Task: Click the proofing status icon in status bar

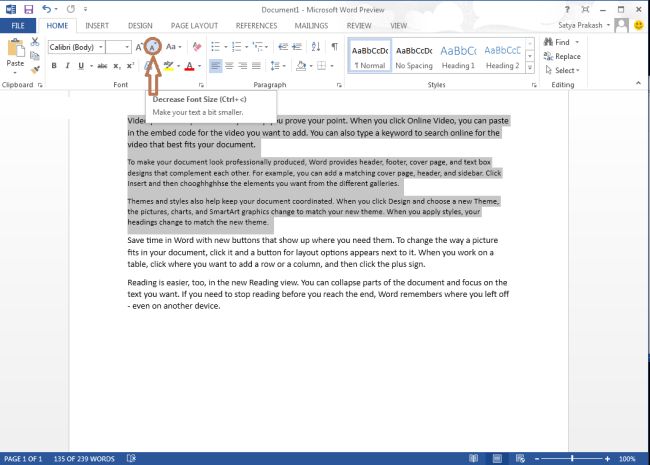Action: coord(131,458)
